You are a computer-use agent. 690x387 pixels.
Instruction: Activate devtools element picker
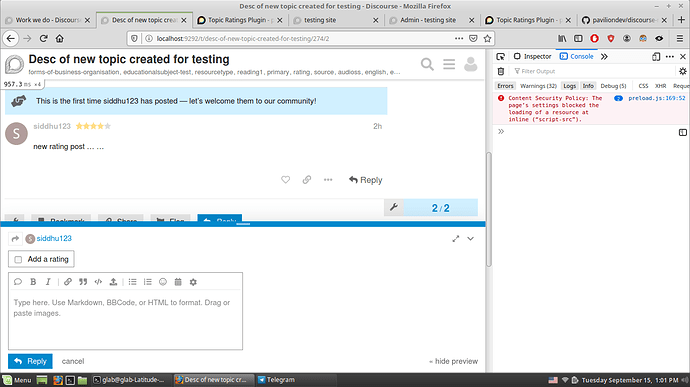pyautogui.click(x=500, y=56)
